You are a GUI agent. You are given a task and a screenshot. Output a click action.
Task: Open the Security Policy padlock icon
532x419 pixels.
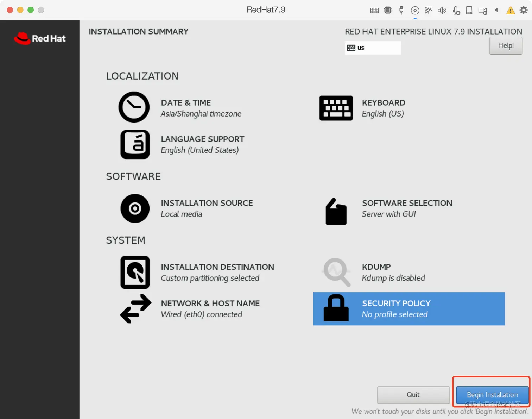336,308
